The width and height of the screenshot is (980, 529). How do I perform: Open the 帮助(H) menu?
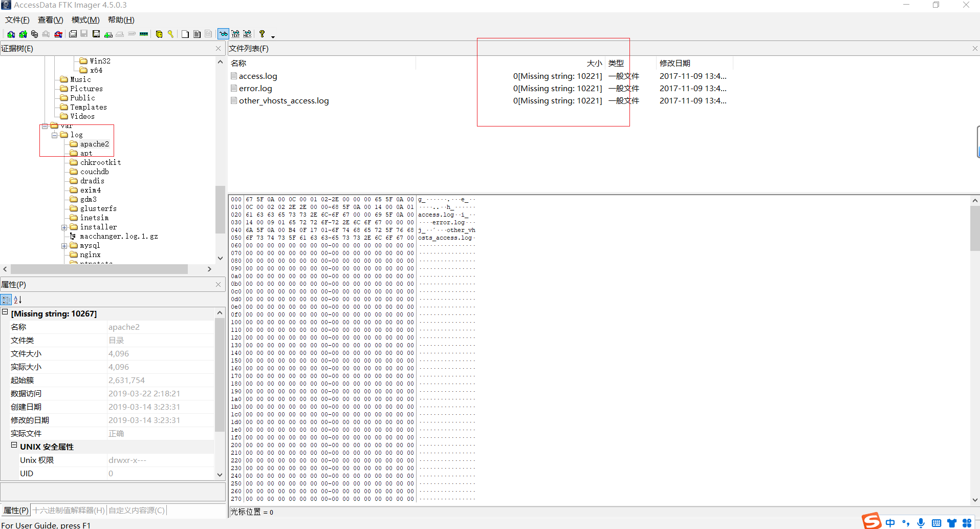tap(121, 20)
